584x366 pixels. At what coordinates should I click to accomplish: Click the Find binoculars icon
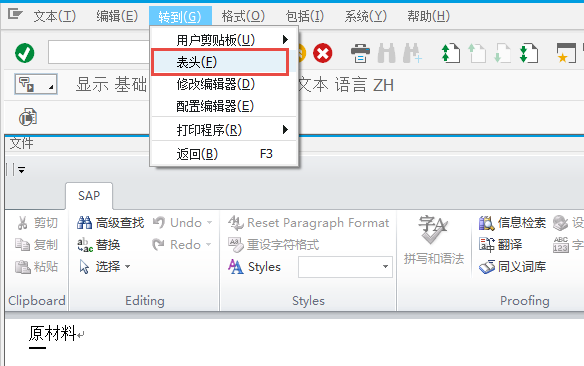click(x=386, y=53)
